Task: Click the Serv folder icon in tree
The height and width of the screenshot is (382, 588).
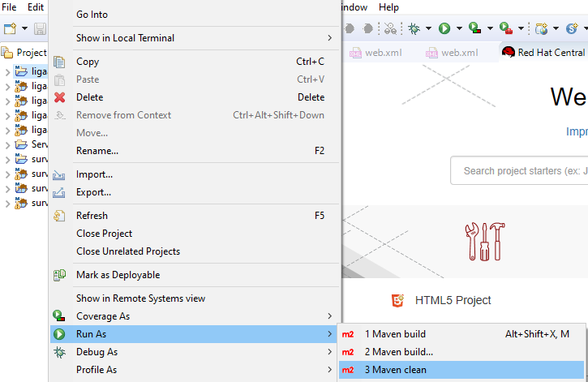Action: (21, 144)
